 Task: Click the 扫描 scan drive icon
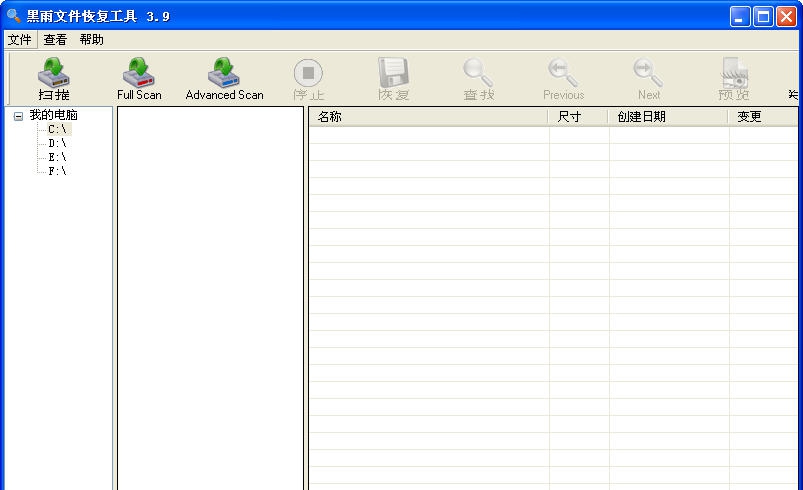point(53,73)
